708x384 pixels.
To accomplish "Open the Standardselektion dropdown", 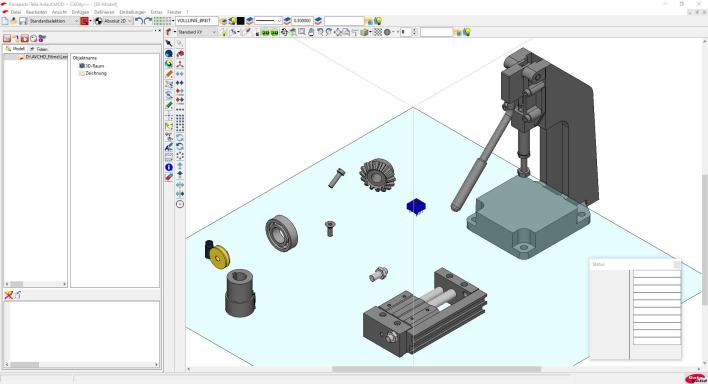I will 54,21.
